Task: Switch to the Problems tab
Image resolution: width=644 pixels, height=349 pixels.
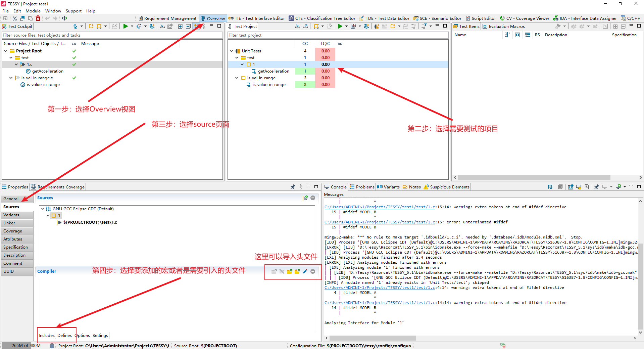Action: (362, 187)
